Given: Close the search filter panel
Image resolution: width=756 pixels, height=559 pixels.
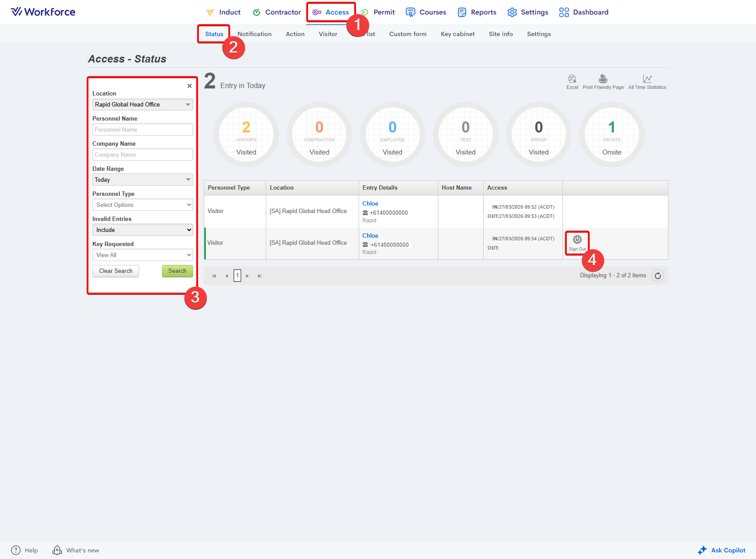Looking at the screenshot, I should pyautogui.click(x=189, y=86).
